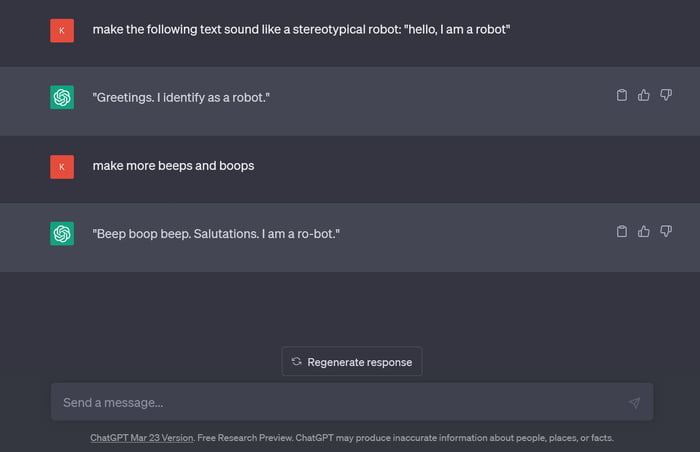
Task: Click the ChatGPT logo beside "Greetings" reply
Action: coord(62,97)
